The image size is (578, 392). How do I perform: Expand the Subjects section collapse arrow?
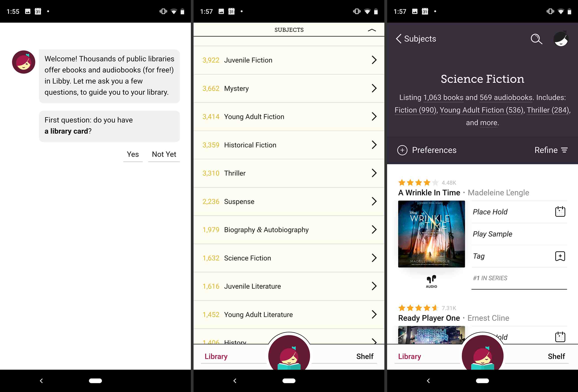click(x=372, y=29)
